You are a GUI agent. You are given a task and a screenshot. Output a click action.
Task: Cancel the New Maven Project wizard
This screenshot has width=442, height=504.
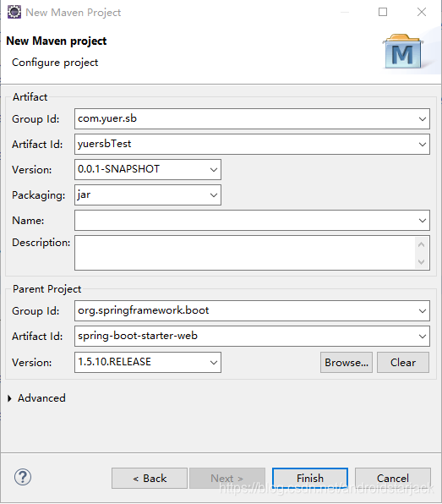tap(393, 479)
